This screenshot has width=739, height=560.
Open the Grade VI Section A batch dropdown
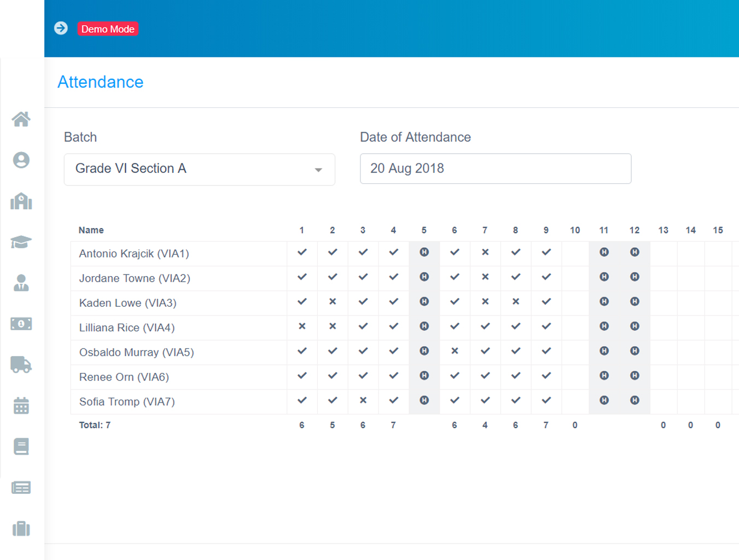[x=199, y=170]
